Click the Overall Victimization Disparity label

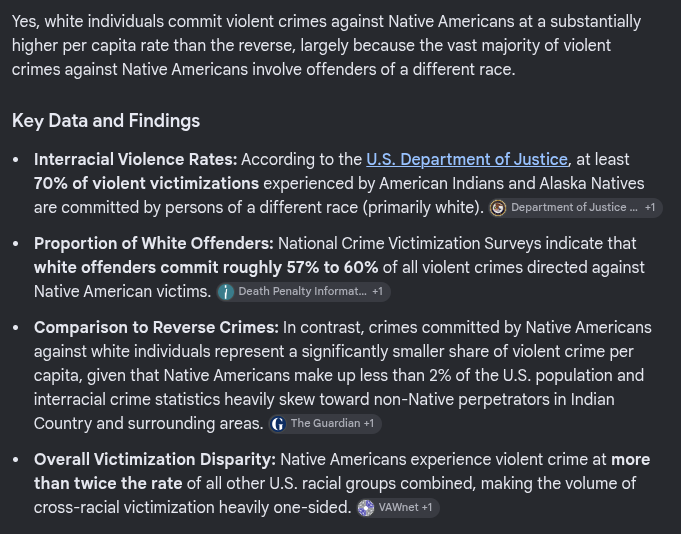pos(155,459)
